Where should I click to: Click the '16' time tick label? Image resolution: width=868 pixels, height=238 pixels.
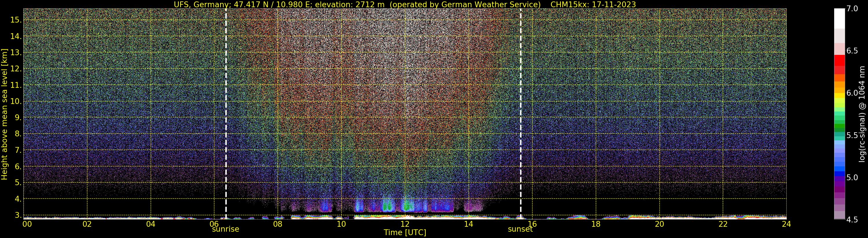532,224
